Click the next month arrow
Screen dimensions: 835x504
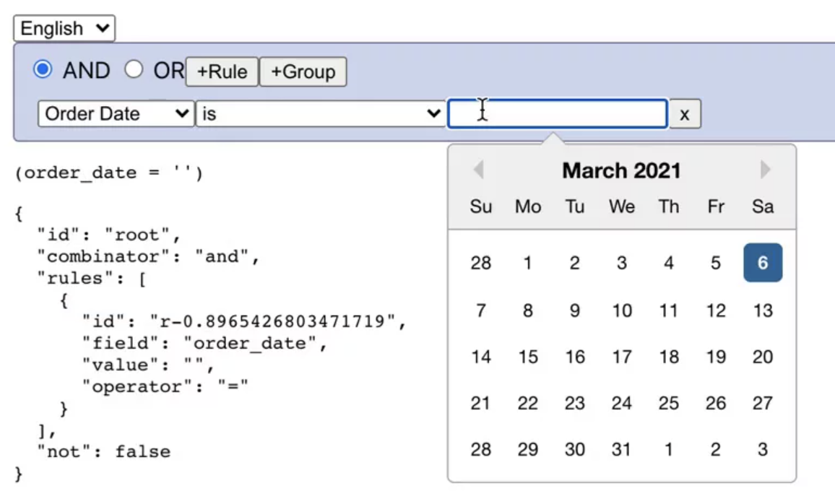765,169
